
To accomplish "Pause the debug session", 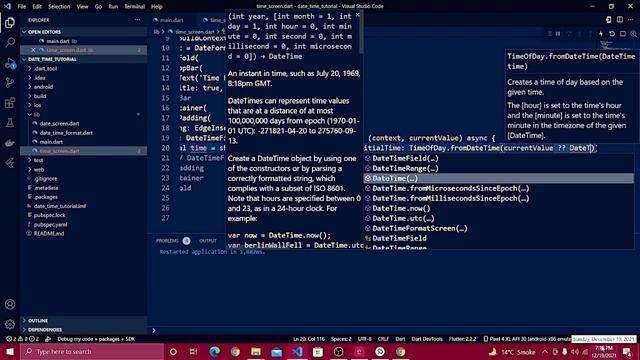I will coord(558,34).
